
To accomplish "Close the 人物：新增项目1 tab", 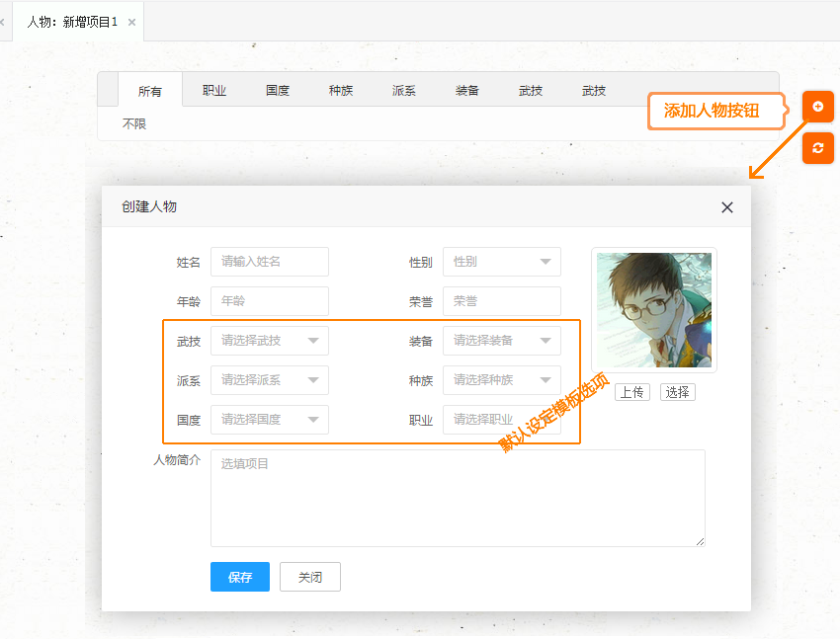I will [131, 22].
